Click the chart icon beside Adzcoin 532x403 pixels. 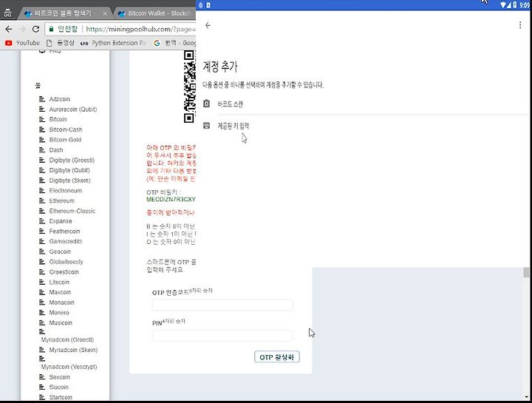pyautogui.click(x=42, y=99)
